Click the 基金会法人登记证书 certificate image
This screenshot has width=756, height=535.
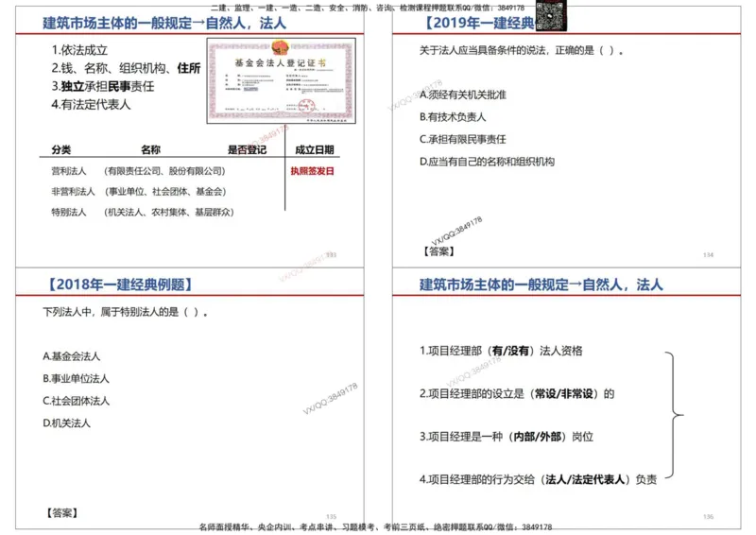[281, 81]
